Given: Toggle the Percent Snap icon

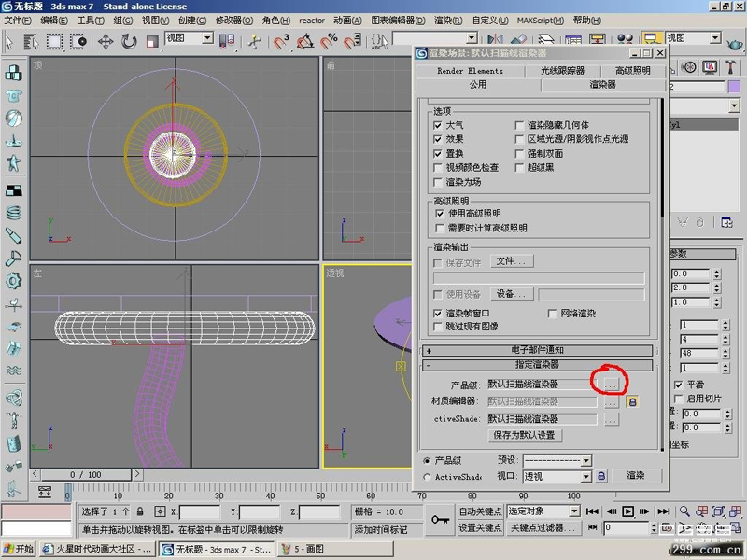Looking at the screenshot, I should (329, 41).
